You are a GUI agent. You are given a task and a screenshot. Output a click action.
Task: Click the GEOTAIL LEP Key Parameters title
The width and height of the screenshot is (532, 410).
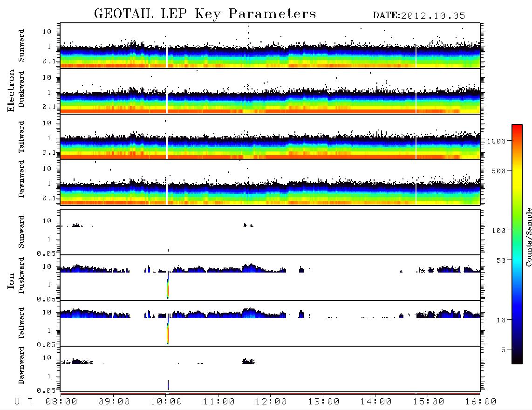(205, 14)
